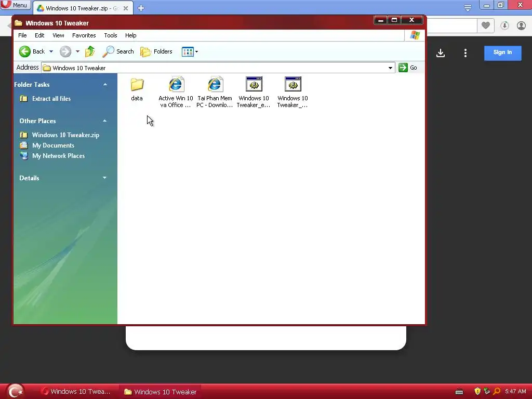
Task: Click the green Back arrow icon
Action: coord(24,51)
